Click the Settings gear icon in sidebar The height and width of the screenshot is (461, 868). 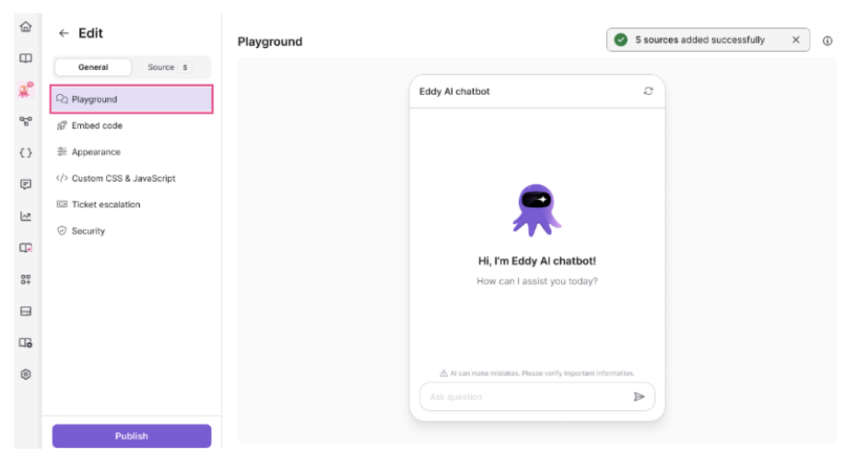click(26, 374)
